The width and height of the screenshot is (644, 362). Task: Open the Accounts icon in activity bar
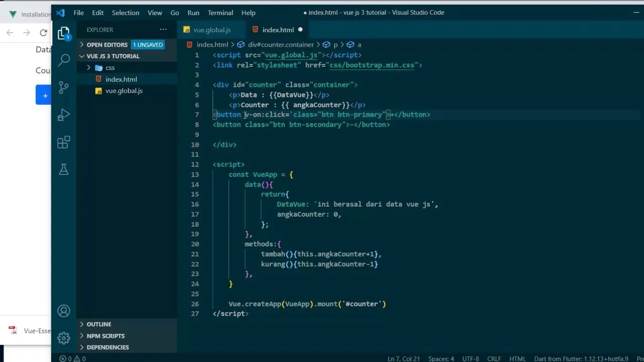click(x=64, y=311)
